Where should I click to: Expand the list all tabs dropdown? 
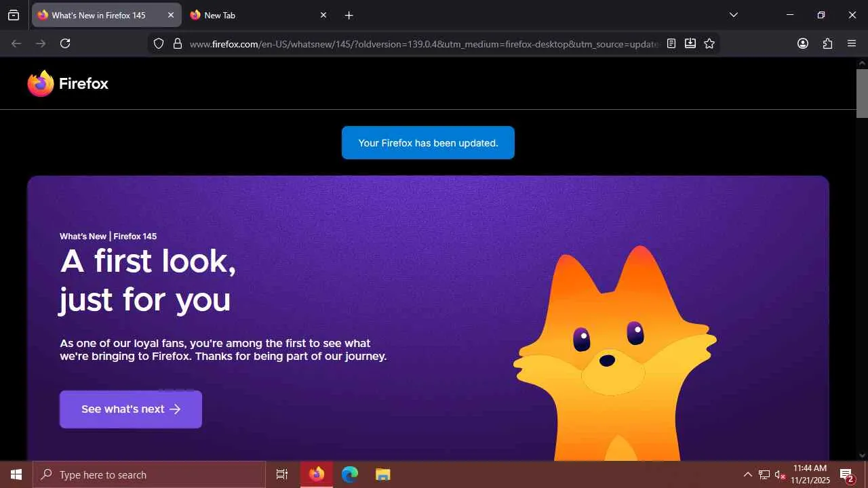coord(734,15)
